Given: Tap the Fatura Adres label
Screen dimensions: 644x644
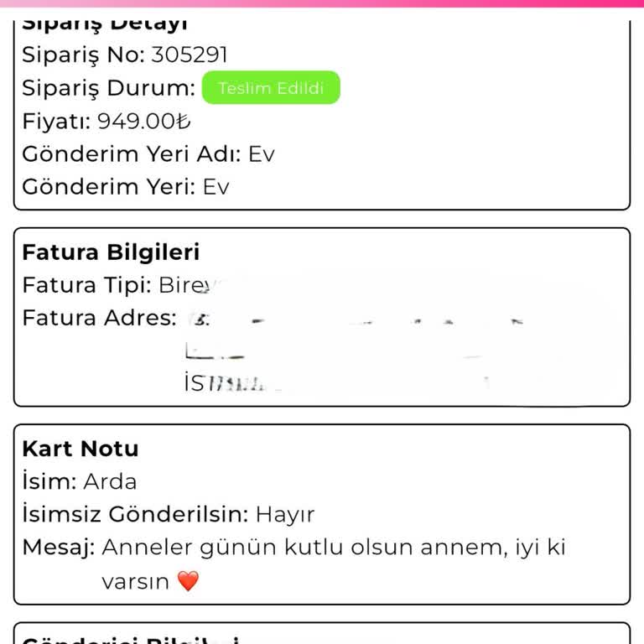Looking at the screenshot, I should pyautogui.click(x=99, y=319).
